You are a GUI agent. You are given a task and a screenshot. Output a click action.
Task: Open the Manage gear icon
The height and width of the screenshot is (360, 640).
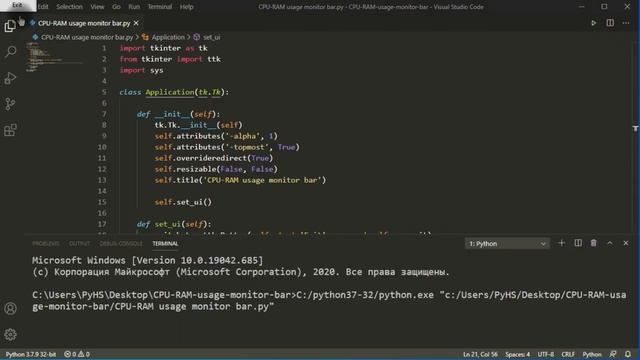tap(10, 334)
